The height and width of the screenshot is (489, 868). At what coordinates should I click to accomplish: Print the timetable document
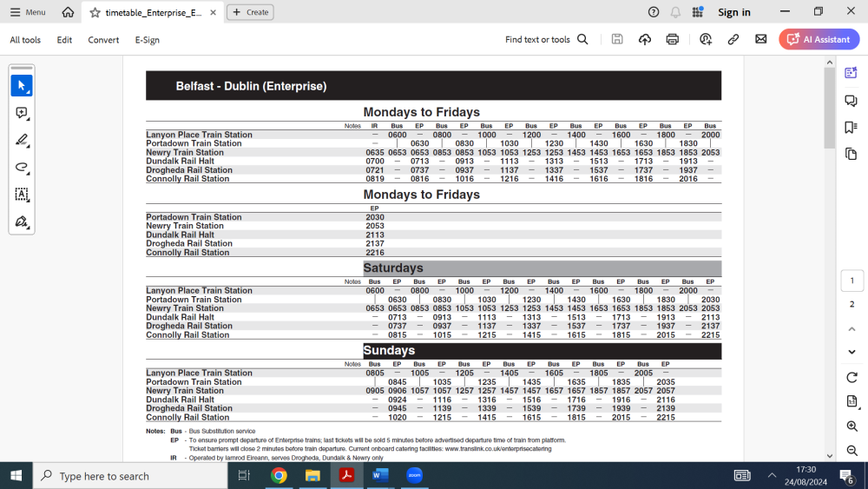(672, 40)
